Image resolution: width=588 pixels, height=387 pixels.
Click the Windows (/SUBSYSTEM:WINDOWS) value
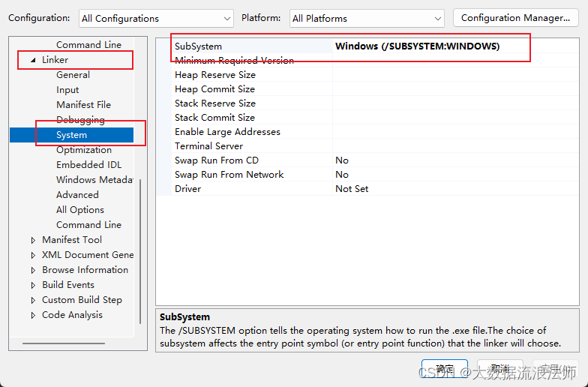click(x=417, y=46)
